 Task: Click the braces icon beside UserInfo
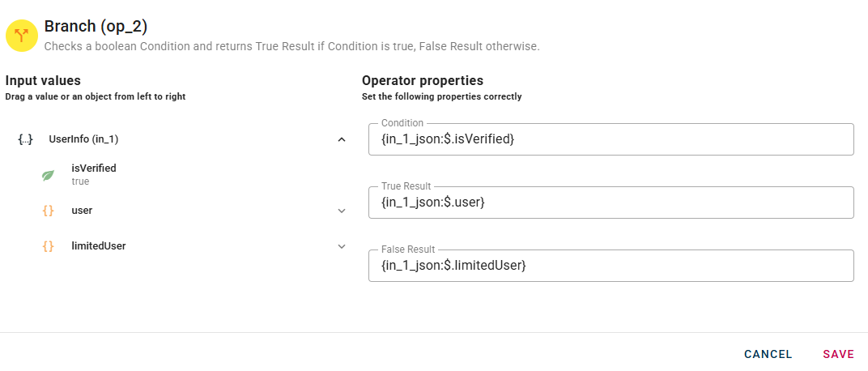tap(25, 139)
